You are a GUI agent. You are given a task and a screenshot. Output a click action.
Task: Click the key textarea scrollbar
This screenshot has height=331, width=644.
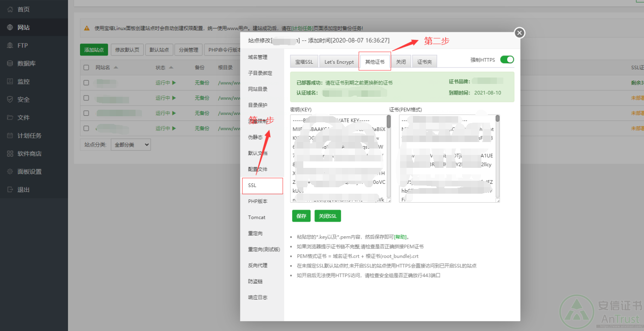coord(388,123)
